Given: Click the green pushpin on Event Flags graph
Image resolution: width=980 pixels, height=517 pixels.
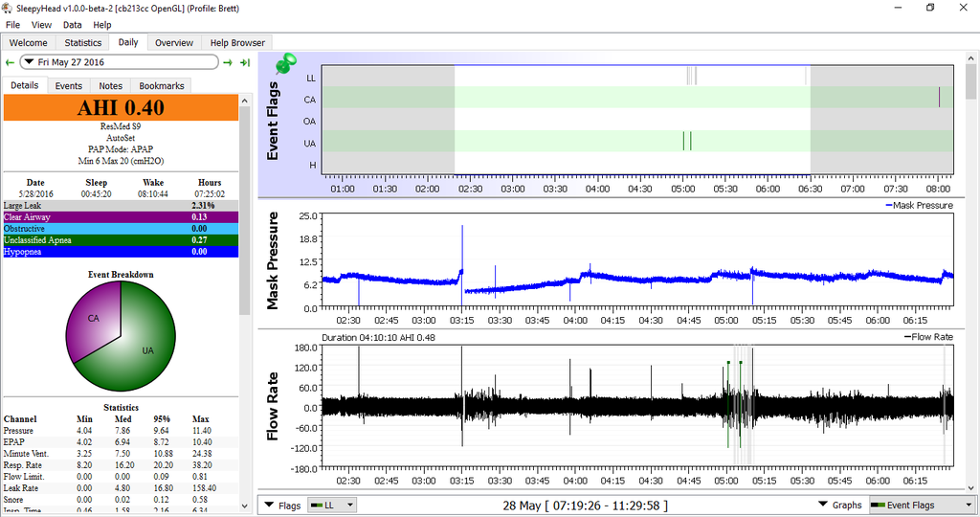Looking at the screenshot, I should click(x=285, y=63).
